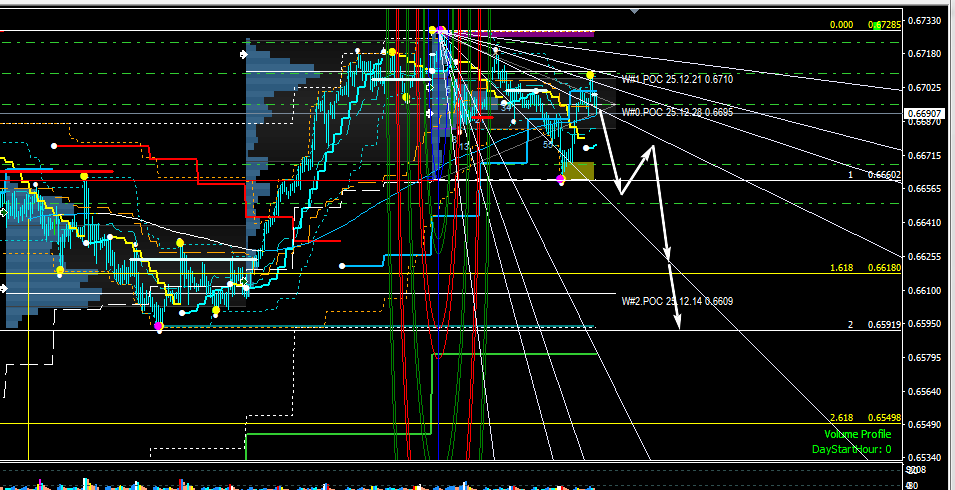
Task: Click 0.66565 on the price axis
Action: 923,190
